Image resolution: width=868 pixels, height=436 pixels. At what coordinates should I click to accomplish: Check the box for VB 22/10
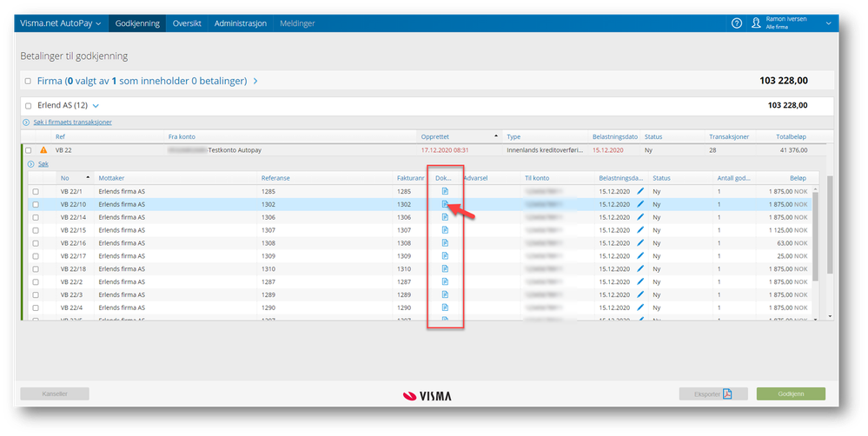tap(36, 204)
